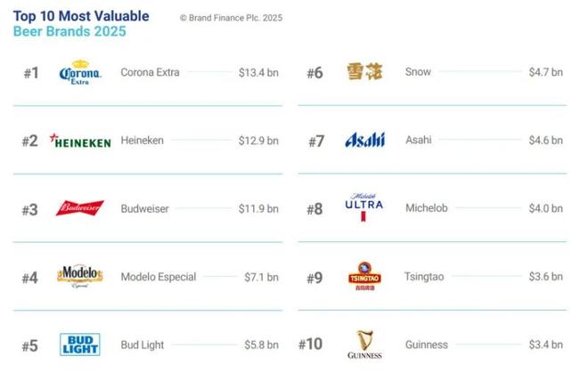Click the Heineken $12.9 bn value
The image size is (588, 389).
258,141
